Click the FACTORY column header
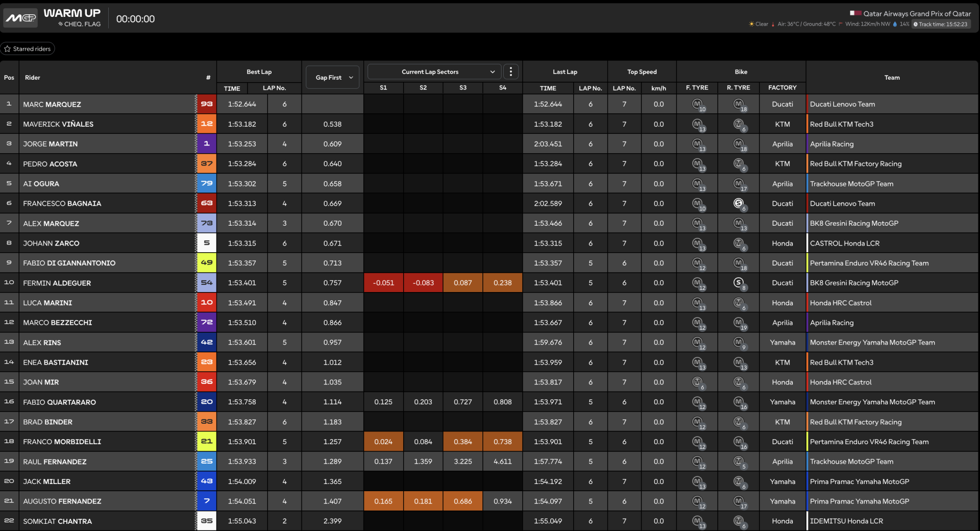 point(782,88)
